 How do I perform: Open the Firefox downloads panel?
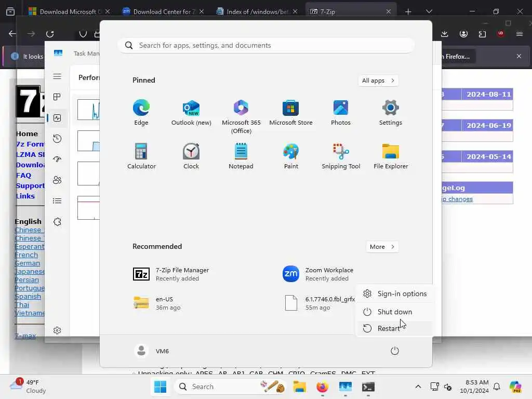pos(445,34)
